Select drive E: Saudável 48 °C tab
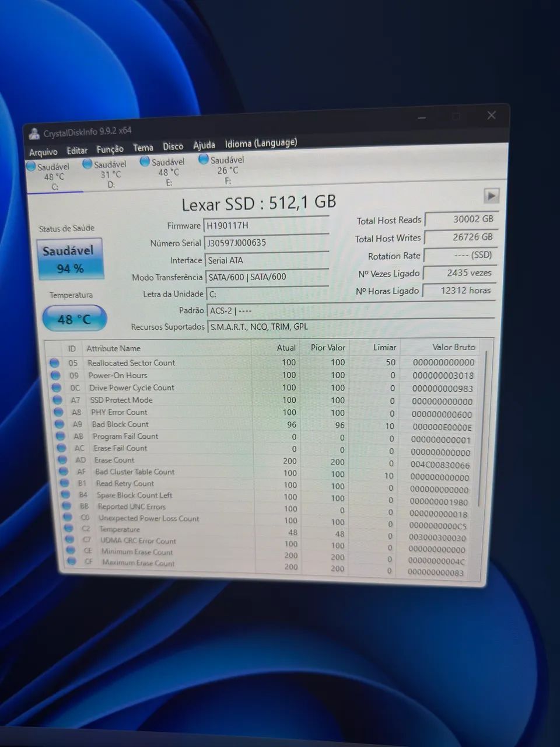560x747 pixels. (167, 172)
